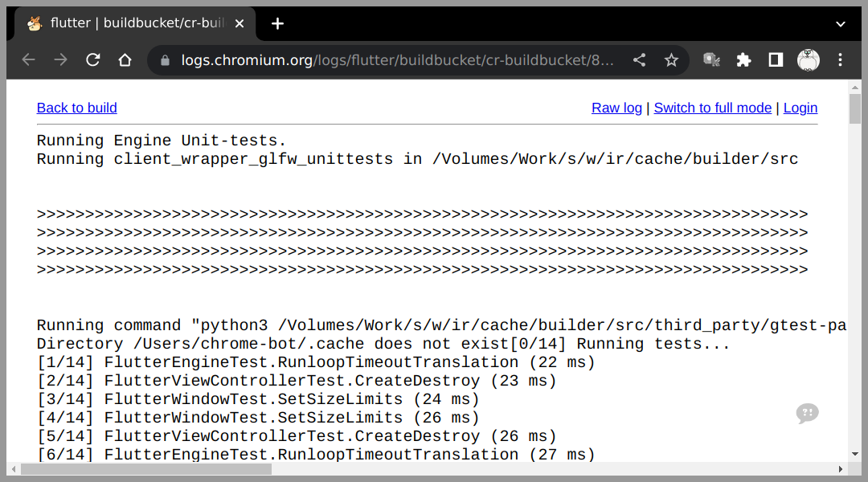Reload the buildbucket log page
Image resolution: width=868 pixels, height=482 pixels.
coord(92,59)
